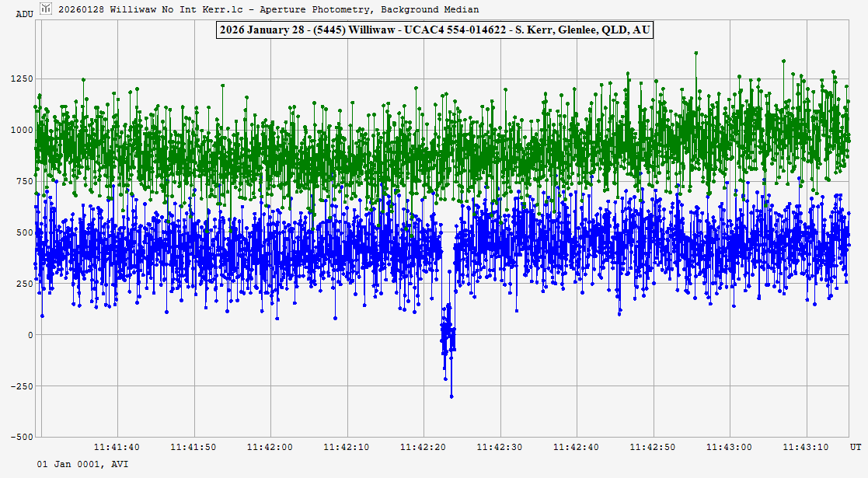The image size is (868, 478).
Task: Click the small icon before the file name
Action: pos(47,9)
